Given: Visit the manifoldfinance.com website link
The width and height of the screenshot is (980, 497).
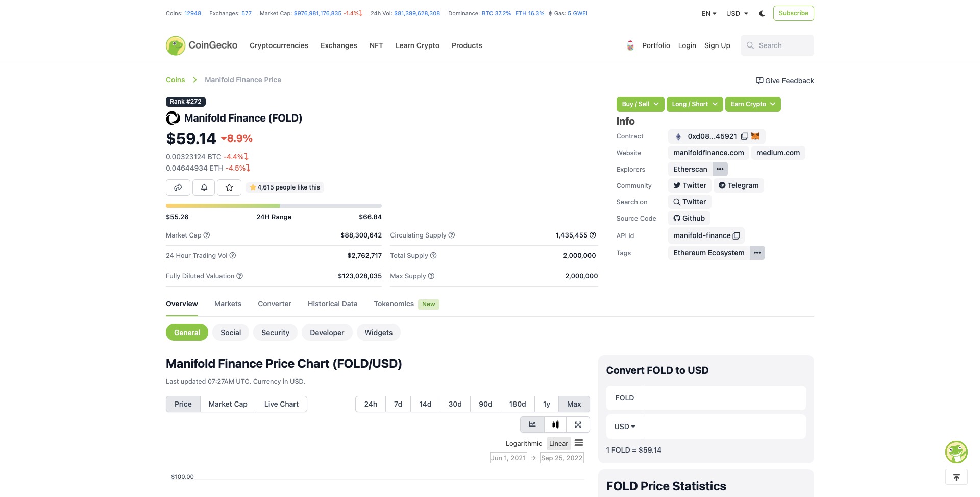Looking at the screenshot, I should 708,153.
